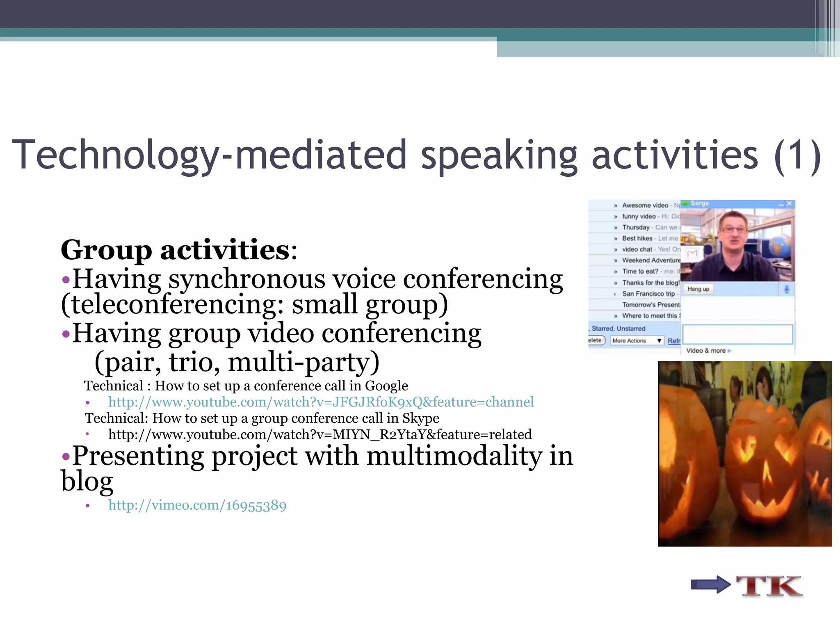Click Serge's video feed
Screen dimensions: 840x630
pos(737,244)
